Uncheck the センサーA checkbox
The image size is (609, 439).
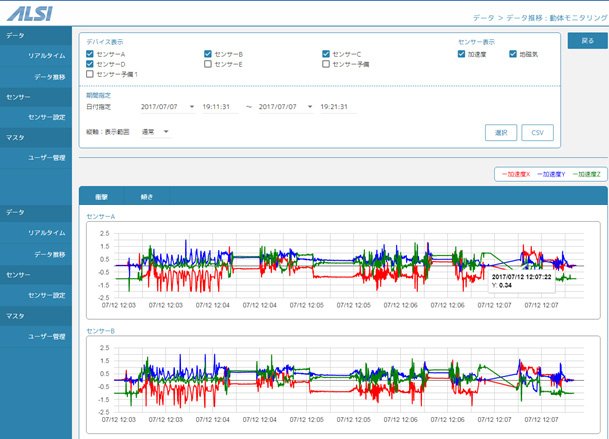click(90, 54)
